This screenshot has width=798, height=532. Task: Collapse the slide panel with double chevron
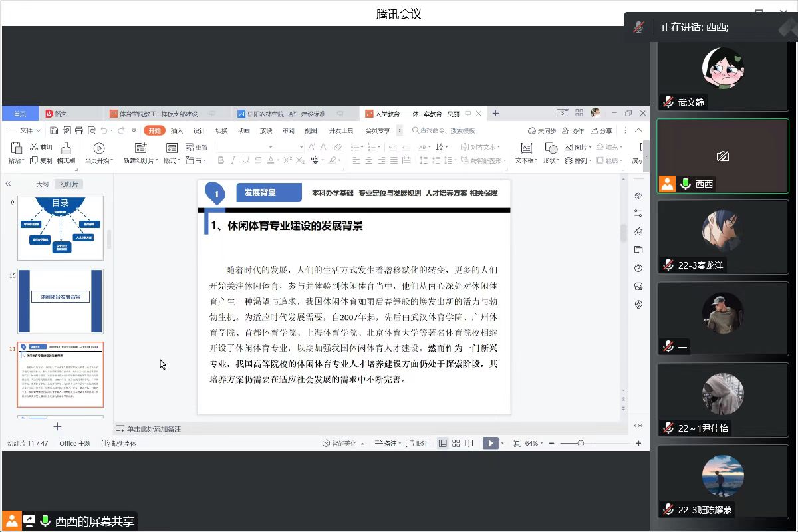(9, 184)
